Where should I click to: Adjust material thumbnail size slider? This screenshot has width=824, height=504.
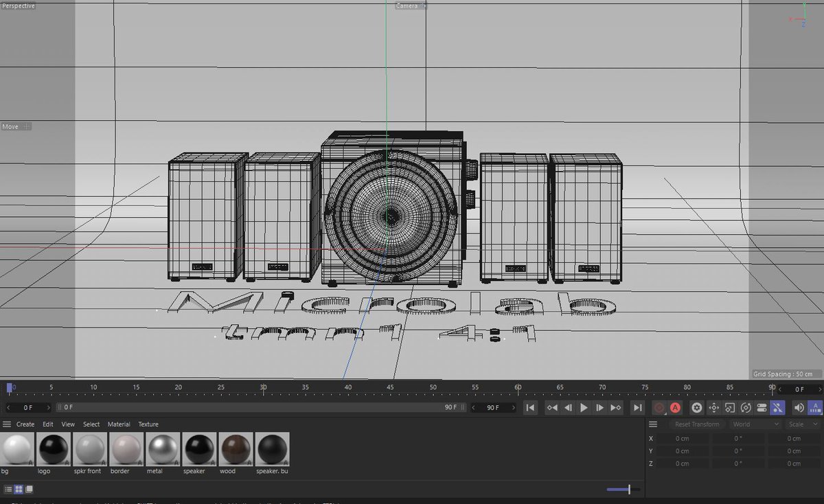(x=623, y=490)
